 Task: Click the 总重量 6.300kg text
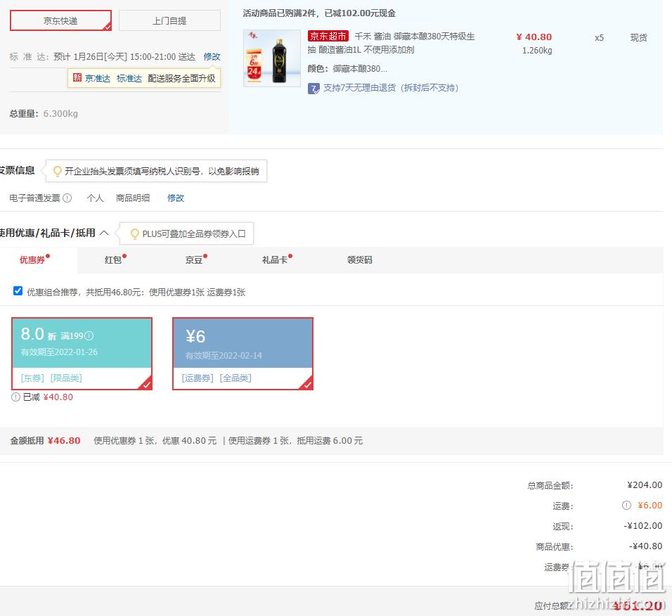pos(44,114)
